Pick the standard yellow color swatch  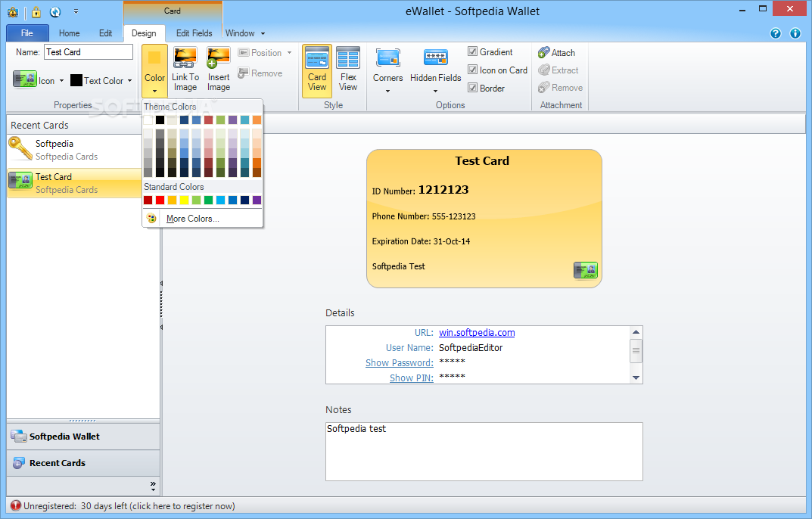pyautogui.click(x=184, y=200)
